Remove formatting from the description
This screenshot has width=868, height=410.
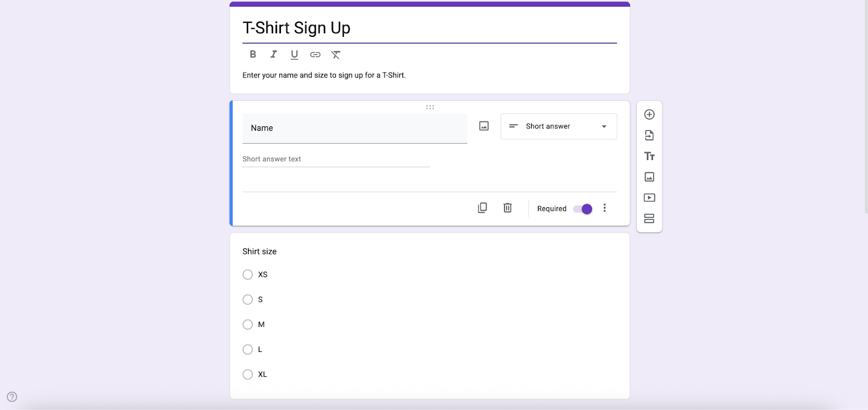(x=336, y=54)
